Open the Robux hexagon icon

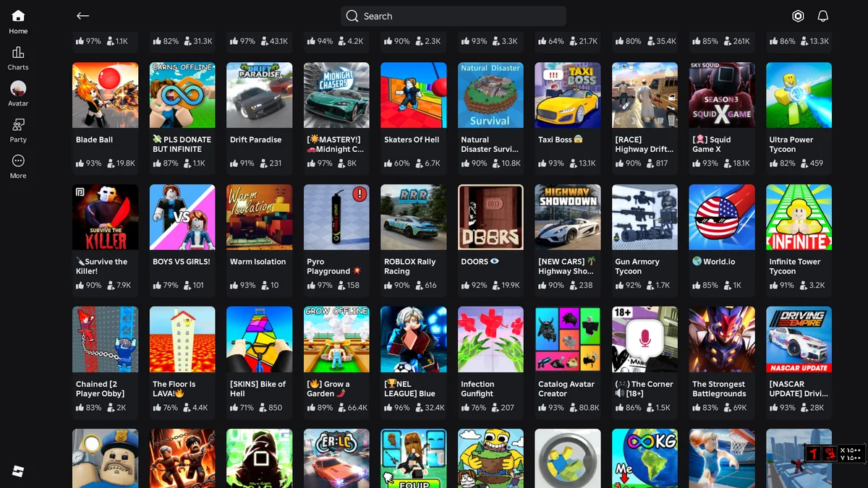coord(798,16)
